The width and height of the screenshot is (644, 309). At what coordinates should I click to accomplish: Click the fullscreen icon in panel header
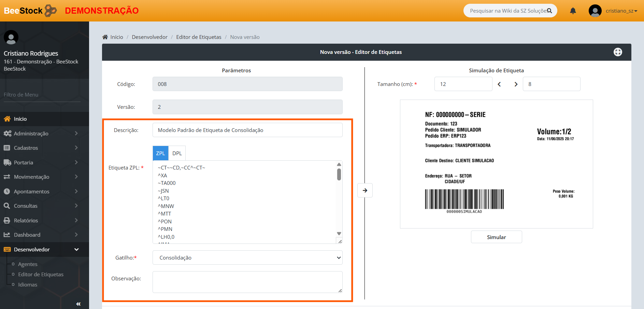618,52
